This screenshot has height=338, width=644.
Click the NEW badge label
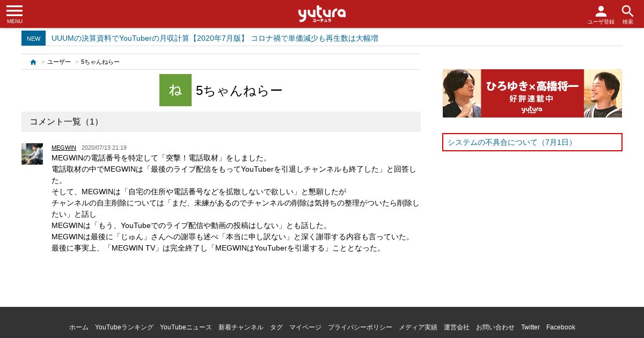click(33, 38)
